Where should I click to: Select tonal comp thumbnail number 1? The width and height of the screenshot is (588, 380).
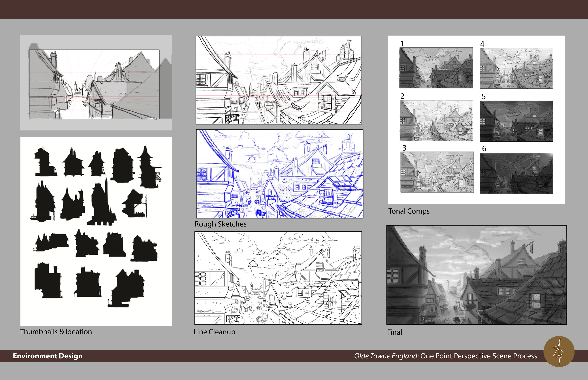(436, 68)
